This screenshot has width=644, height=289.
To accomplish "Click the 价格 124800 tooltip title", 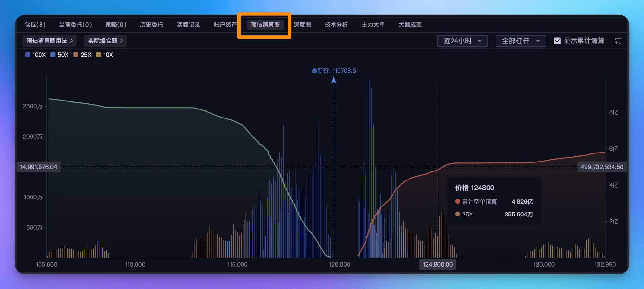I will pos(475,188).
